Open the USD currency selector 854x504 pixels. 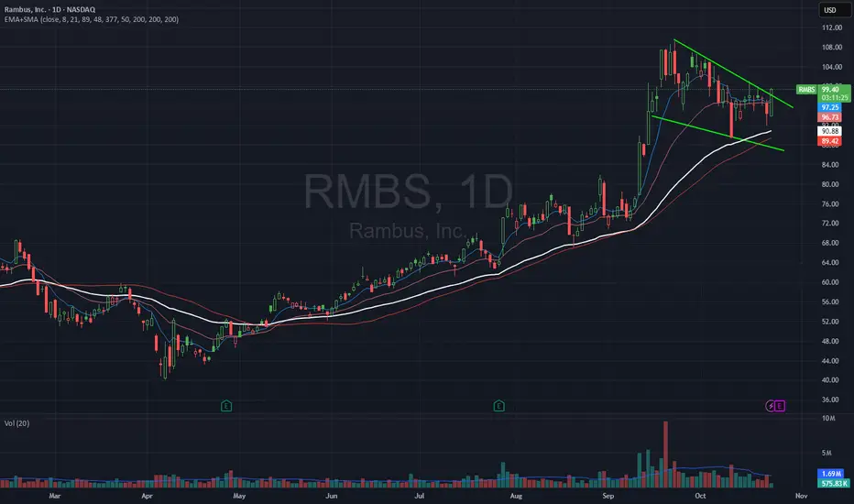[834, 10]
